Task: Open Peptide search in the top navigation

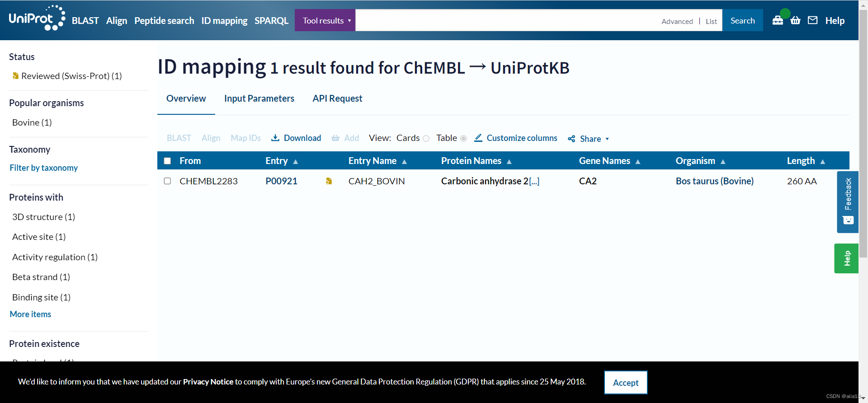Action: 164,20
